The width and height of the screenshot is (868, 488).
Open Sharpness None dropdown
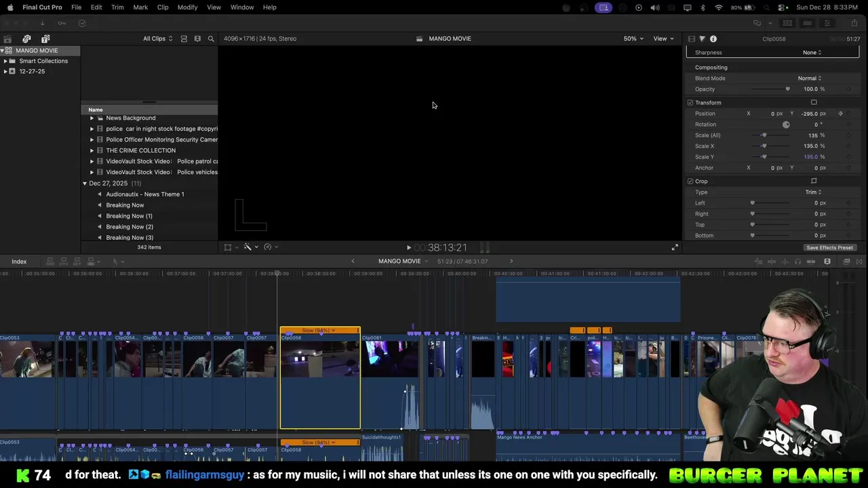pyautogui.click(x=812, y=52)
